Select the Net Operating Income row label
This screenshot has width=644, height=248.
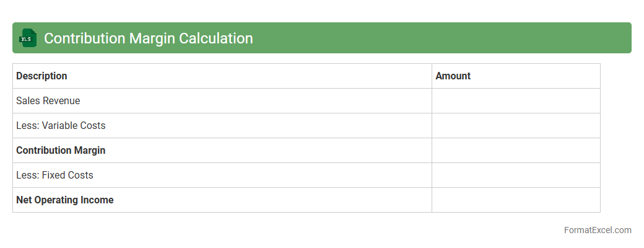pyautogui.click(x=65, y=200)
